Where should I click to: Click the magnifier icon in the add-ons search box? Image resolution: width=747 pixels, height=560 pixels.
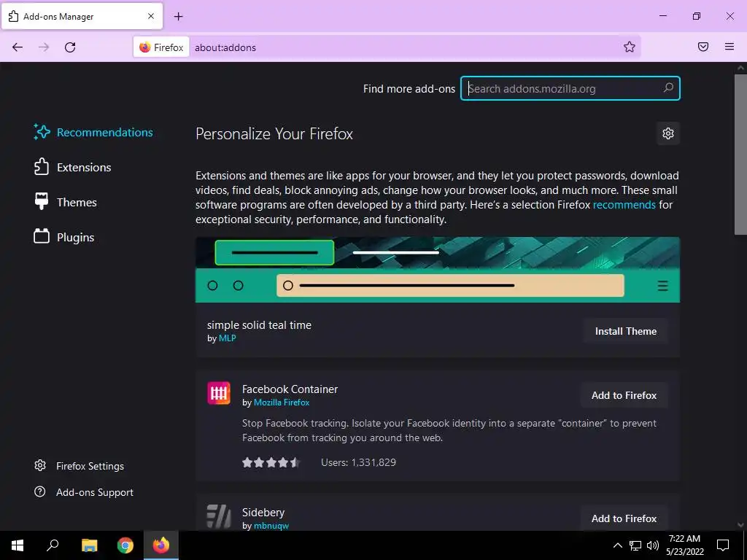click(x=668, y=88)
